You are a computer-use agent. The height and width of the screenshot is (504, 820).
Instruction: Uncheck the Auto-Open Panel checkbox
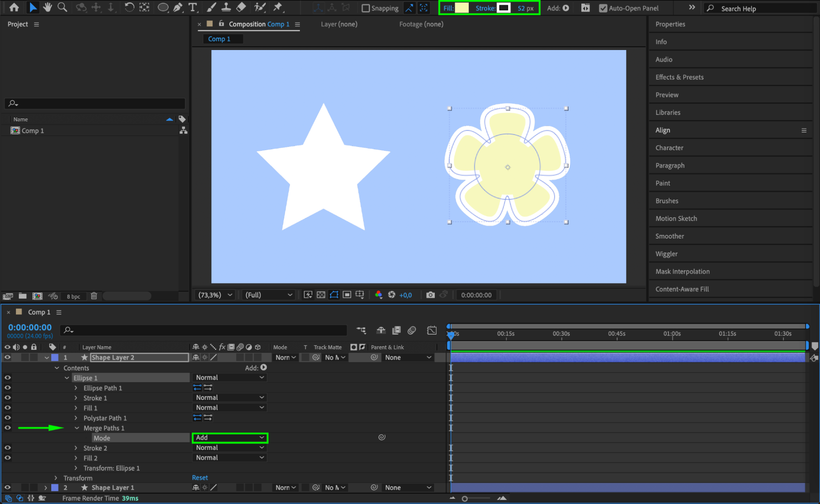click(603, 8)
